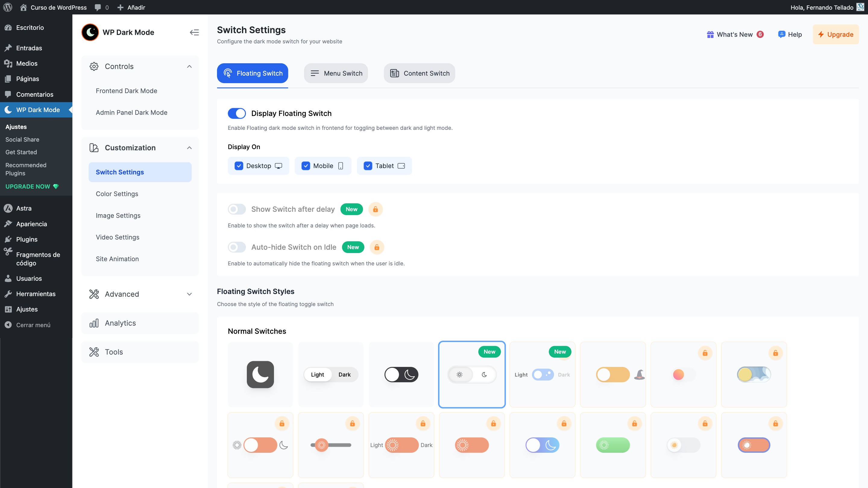
Task: Click the orange Upgrade button
Action: click(835, 34)
